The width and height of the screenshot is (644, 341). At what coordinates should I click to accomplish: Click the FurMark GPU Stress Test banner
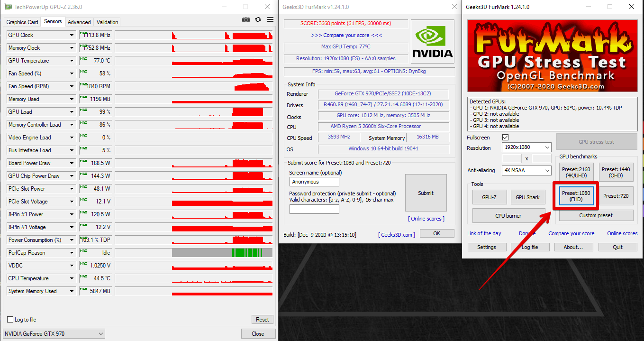[552, 55]
